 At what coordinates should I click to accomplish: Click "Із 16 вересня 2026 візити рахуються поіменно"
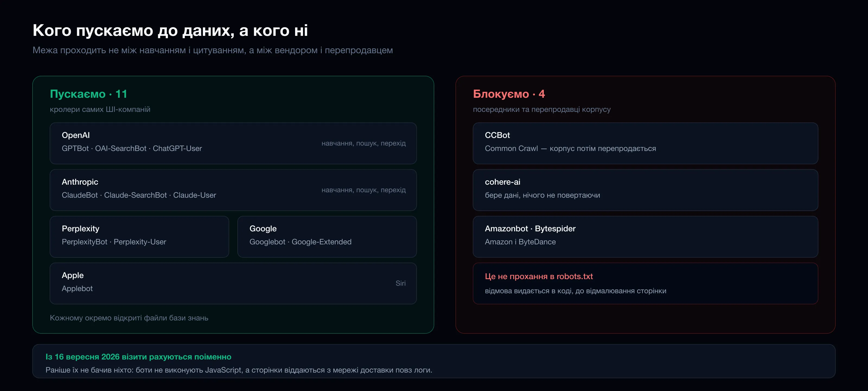click(x=139, y=357)
